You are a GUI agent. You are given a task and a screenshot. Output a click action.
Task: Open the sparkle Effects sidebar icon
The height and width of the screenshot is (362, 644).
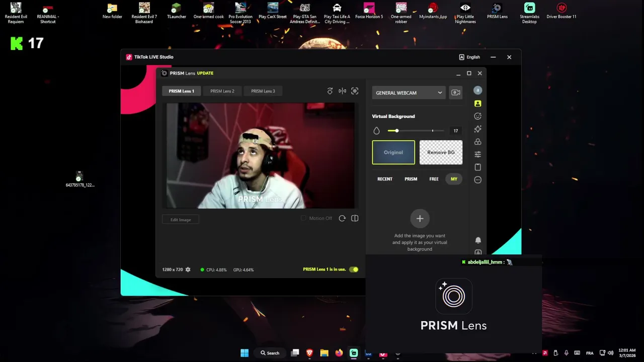pyautogui.click(x=477, y=129)
